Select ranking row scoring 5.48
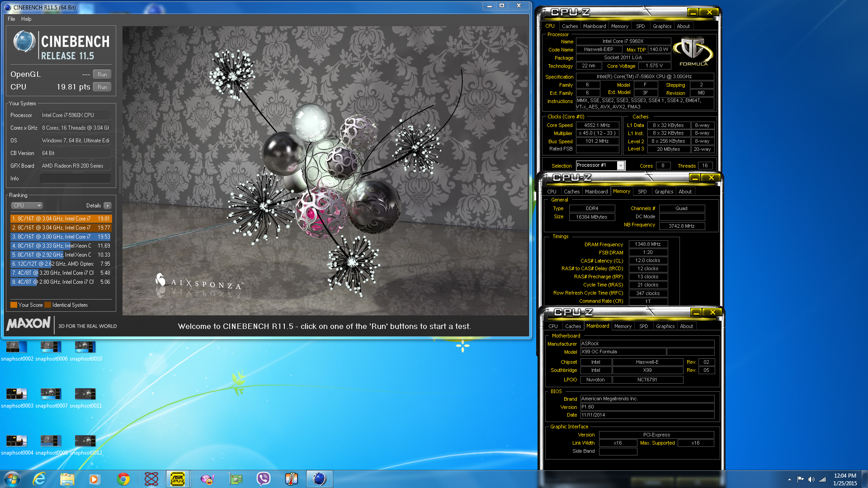868x488 pixels. pyautogui.click(x=61, y=273)
